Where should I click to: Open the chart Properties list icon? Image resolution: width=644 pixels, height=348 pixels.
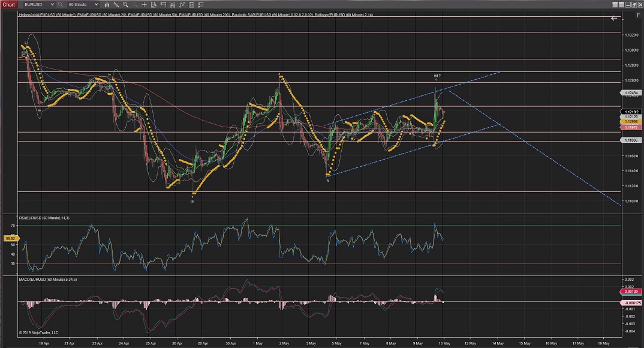201,4
